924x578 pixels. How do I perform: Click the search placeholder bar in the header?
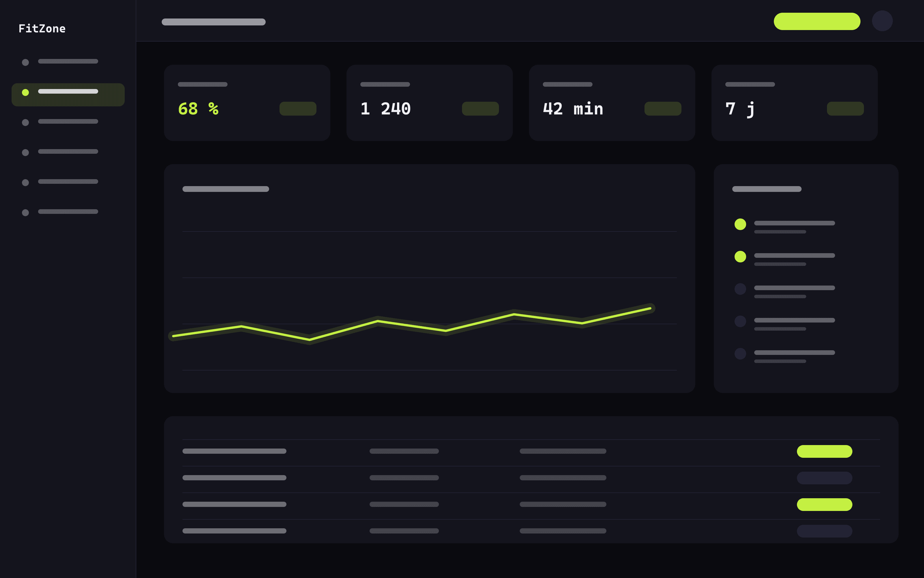click(x=213, y=22)
